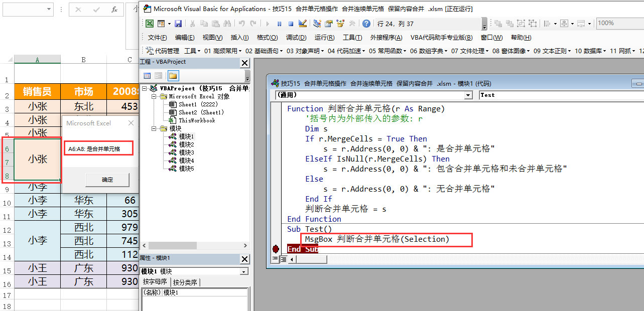The width and height of the screenshot is (644, 311).
Task: Open the 10 数据库 dropdown
Action: pos(591,51)
